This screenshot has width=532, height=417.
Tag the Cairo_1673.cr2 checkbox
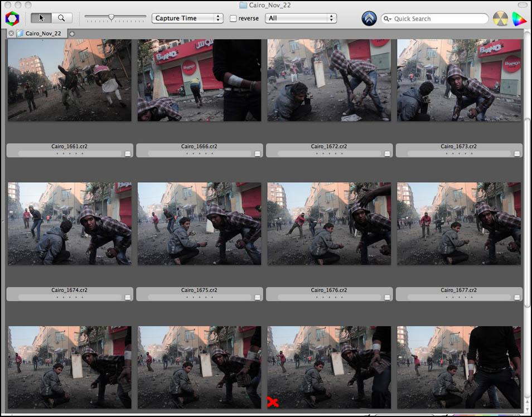click(517, 154)
